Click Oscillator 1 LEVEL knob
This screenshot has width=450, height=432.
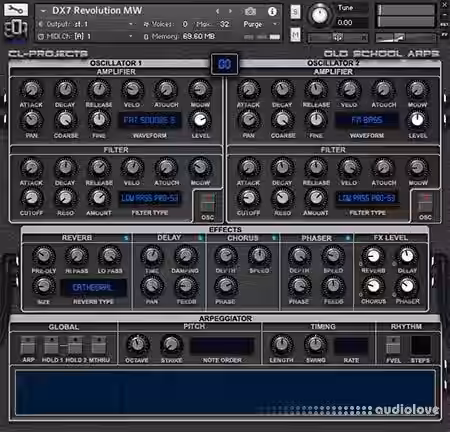point(200,120)
